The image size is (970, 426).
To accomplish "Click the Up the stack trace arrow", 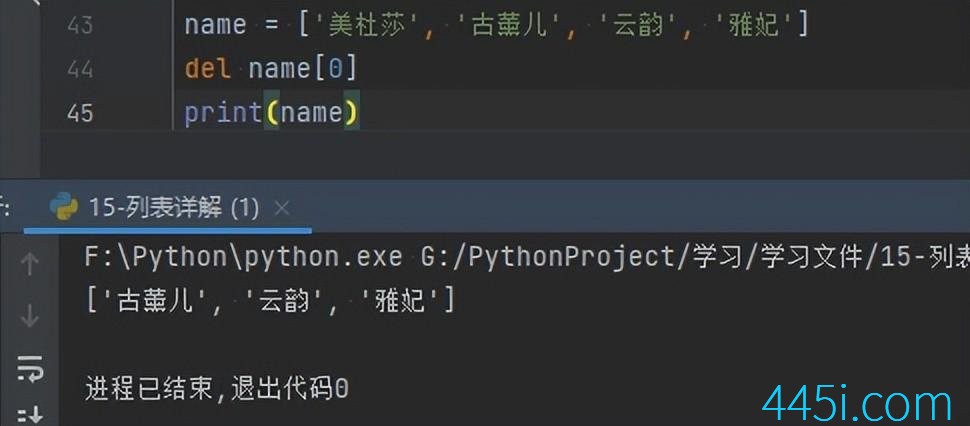I will pos(29,263).
